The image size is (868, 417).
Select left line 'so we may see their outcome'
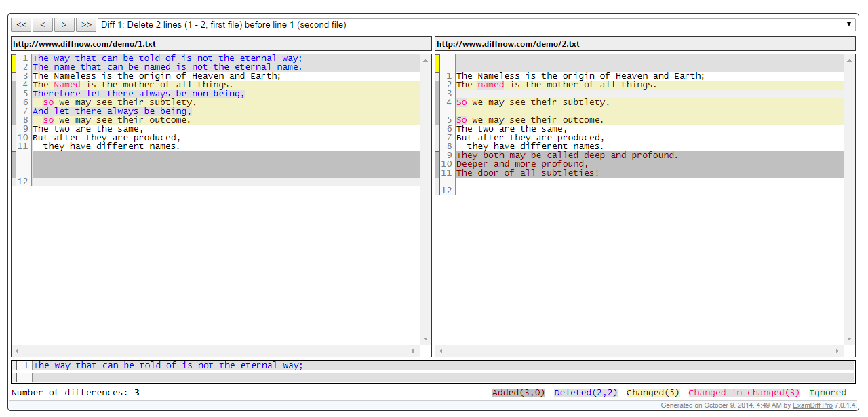coord(117,120)
